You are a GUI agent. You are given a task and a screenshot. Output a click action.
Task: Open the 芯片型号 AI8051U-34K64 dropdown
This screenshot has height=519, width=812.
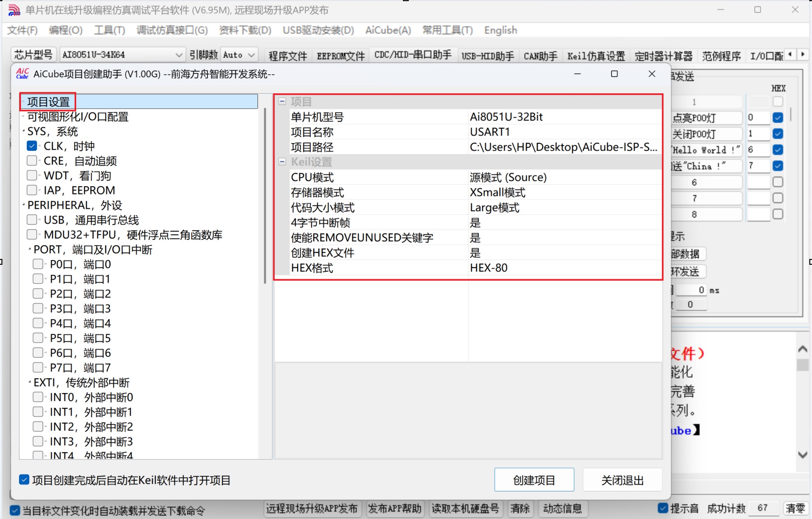[179, 55]
